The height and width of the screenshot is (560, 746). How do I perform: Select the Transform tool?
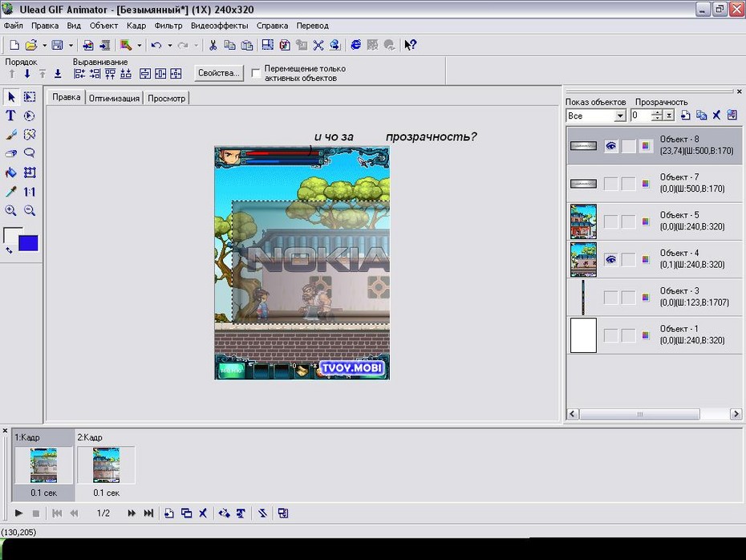30,172
